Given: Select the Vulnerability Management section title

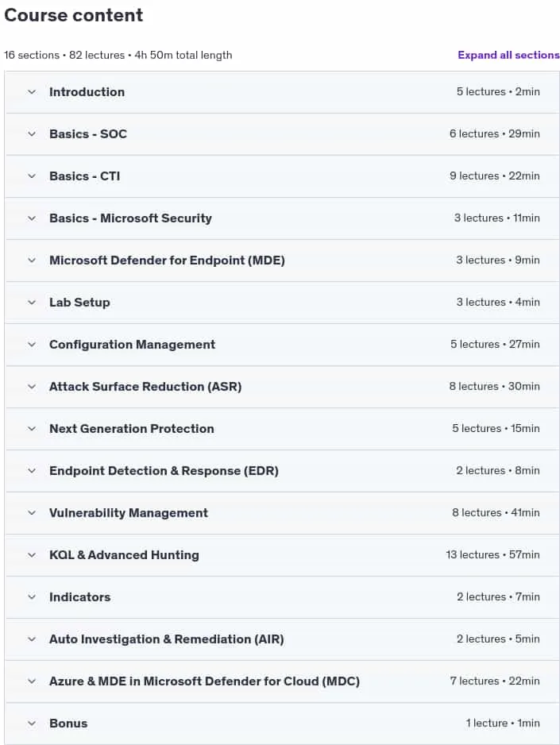Looking at the screenshot, I should [128, 513].
